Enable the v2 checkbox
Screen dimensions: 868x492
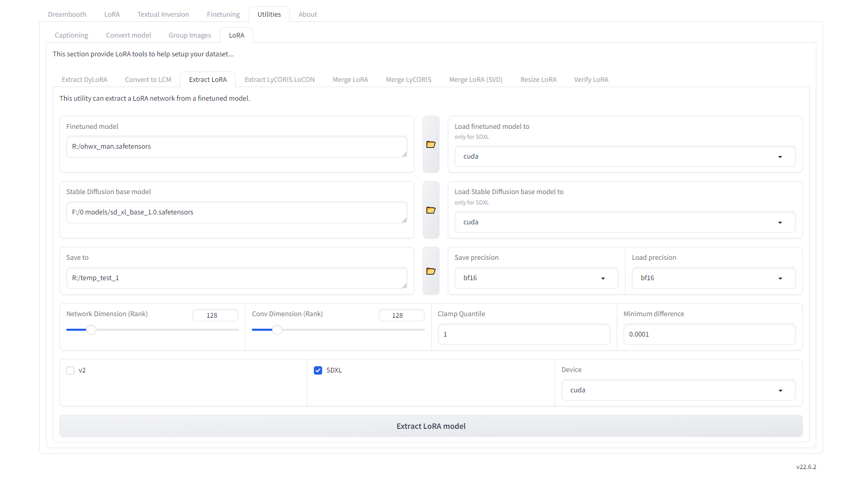[70, 370]
